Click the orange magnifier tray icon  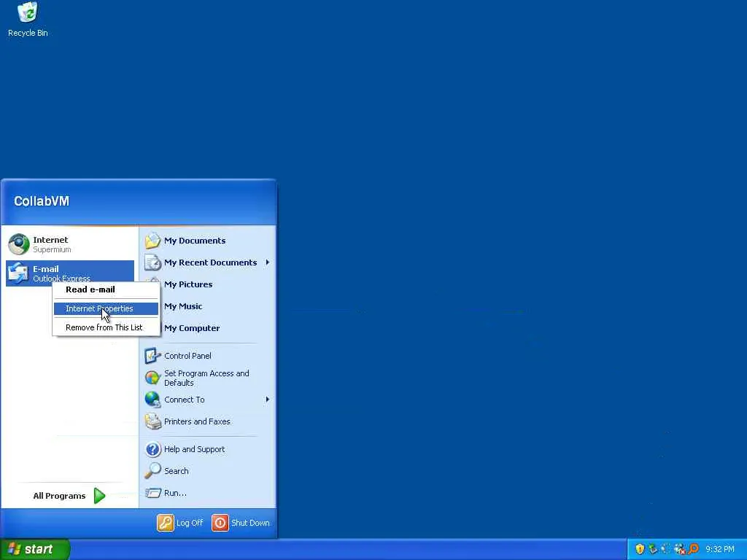(693, 549)
